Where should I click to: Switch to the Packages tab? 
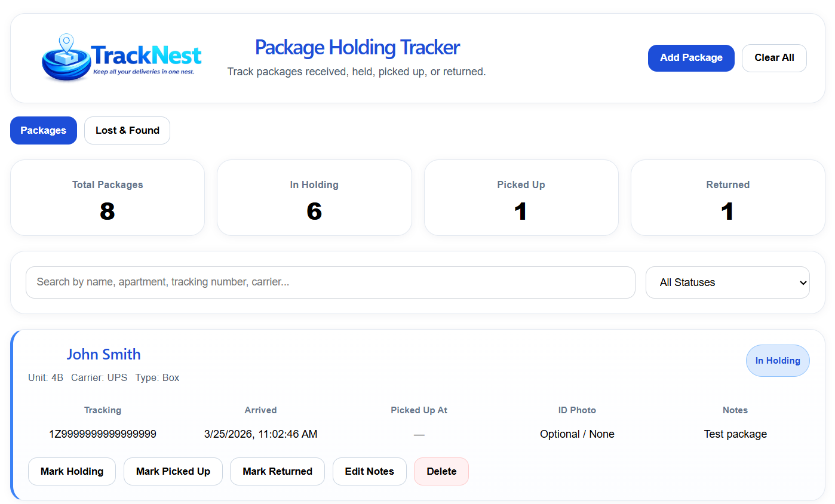[x=44, y=130]
